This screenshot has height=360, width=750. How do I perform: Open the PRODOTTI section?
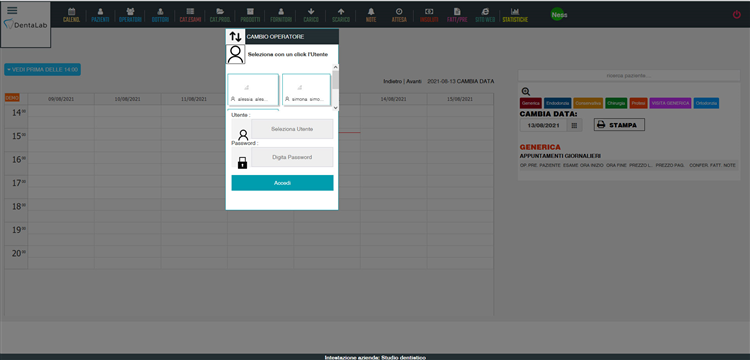[x=250, y=15]
